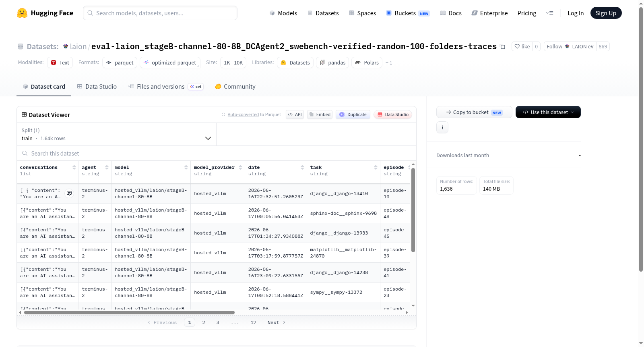
Task: Click the Sign Up button
Action: click(606, 13)
